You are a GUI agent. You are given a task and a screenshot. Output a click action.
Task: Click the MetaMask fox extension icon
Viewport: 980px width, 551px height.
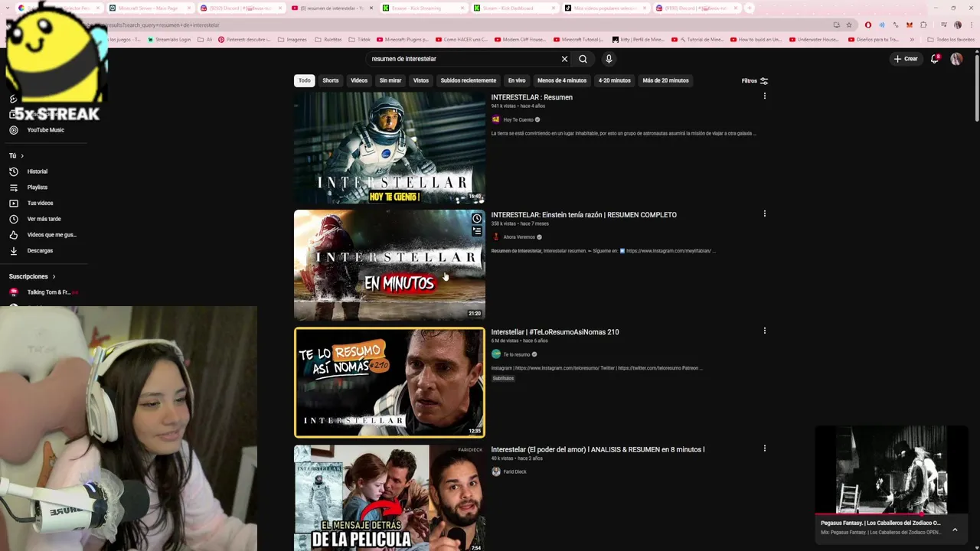910,25
